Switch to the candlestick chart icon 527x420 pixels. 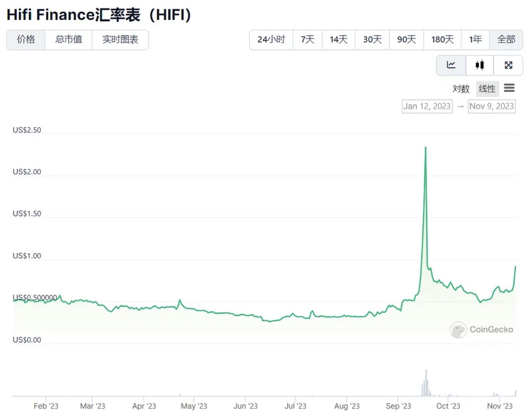480,65
